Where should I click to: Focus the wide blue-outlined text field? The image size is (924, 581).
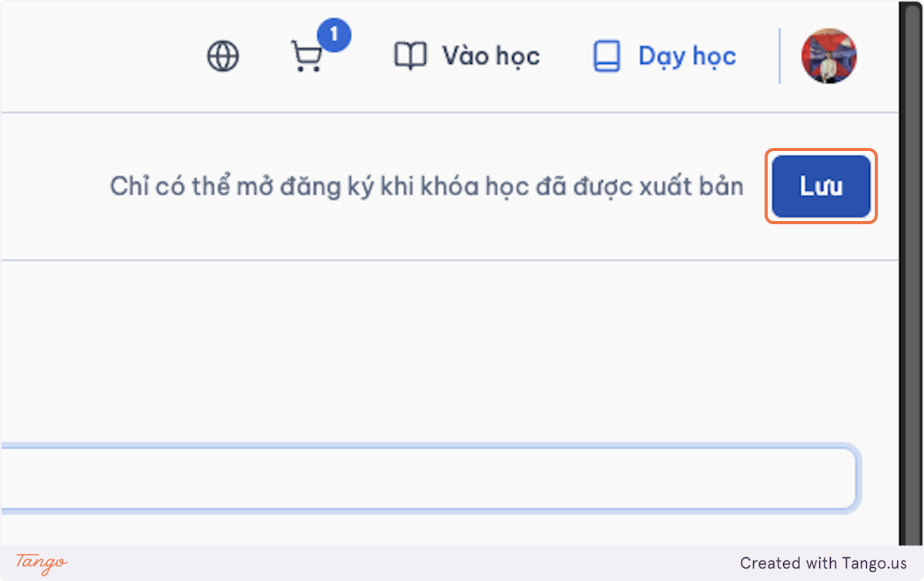(428, 478)
